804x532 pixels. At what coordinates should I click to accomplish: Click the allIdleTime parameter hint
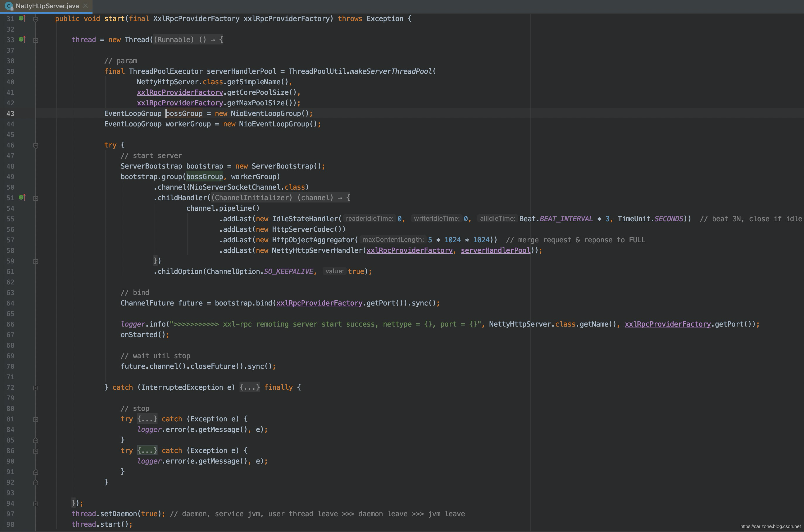(497, 219)
